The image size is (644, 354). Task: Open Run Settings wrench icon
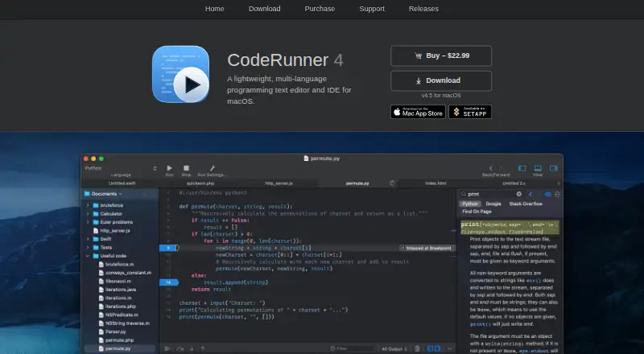click(212, 168)
